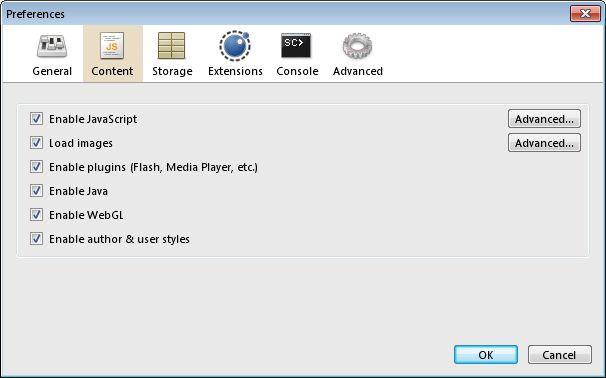Click the Preferences title bar text
Viewport: 606px width, 378px height.
[35, 14]
